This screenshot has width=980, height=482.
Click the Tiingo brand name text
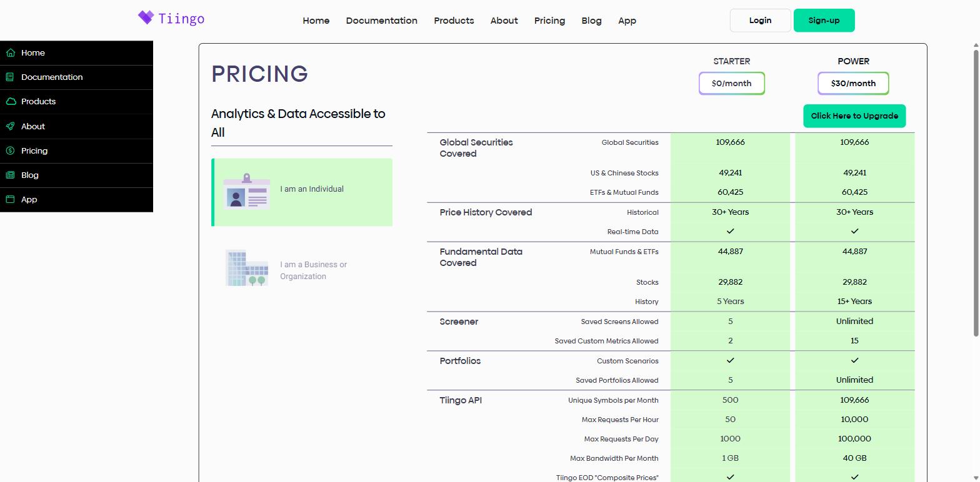pos(182,19)
